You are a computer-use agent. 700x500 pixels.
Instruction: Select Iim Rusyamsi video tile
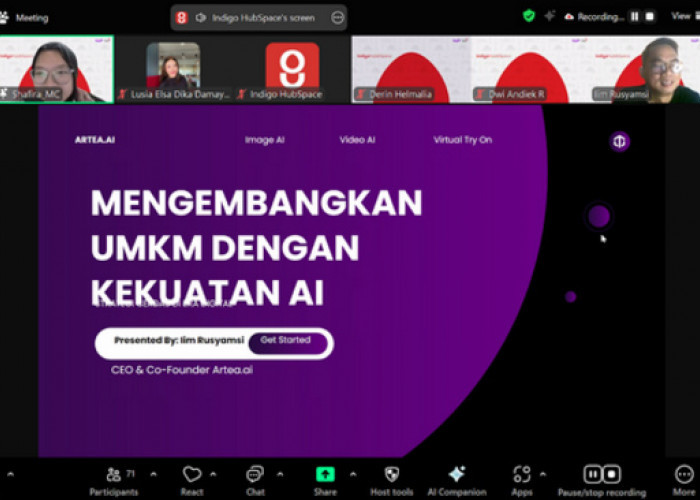pyautogui.click(x=644, y=69)
